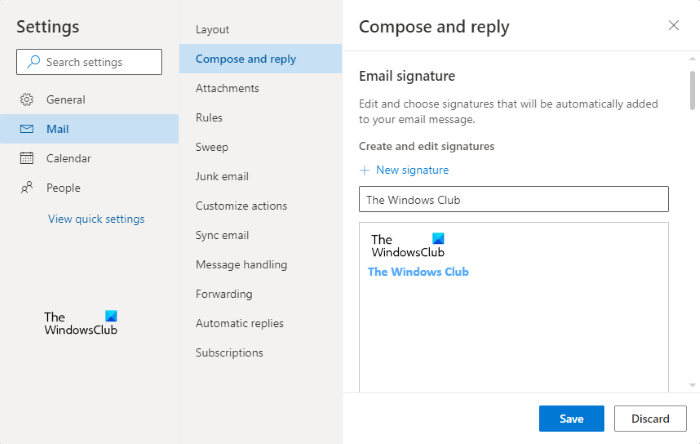
Task: Click the Calendar icon in sidebar
Action: (x=27, y=158)
